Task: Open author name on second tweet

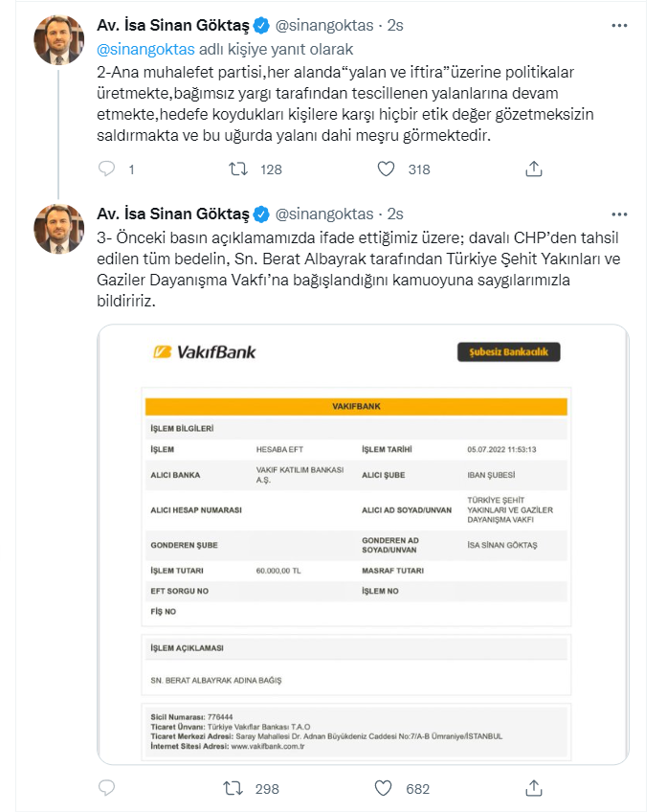Action: pyautogui.click(x=172, y=213)
